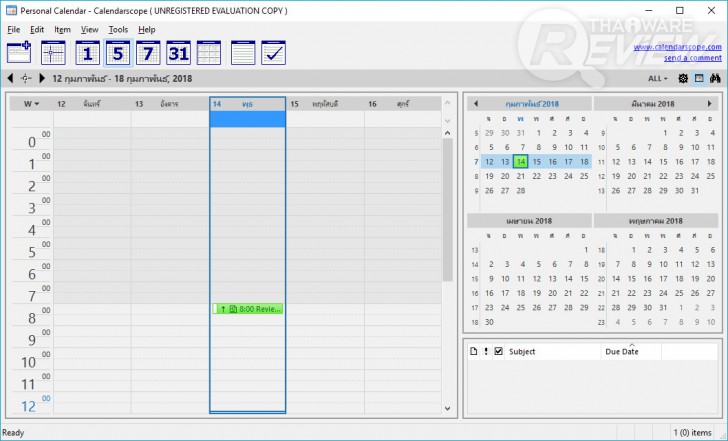Sort tasks by Due Date column
The height and width of the screenshot is (441, 728).
pos(631,351)
